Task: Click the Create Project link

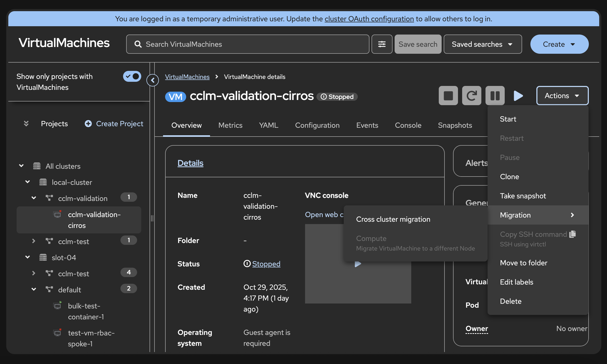Action: click(114, 124)
